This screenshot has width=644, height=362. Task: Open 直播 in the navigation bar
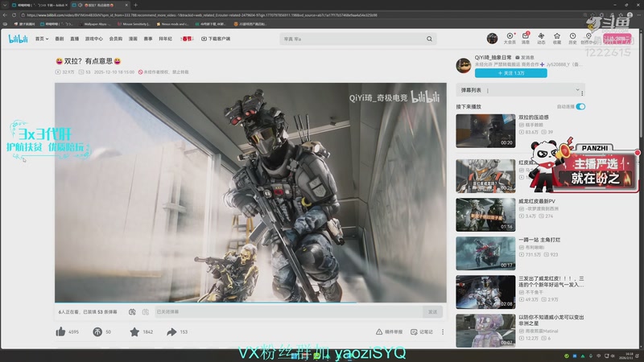pyautogui.click(x=74, y=39)
